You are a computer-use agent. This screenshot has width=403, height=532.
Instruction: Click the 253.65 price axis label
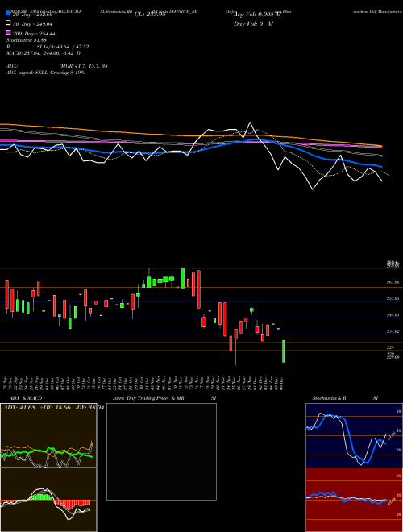tap(393, 298)
